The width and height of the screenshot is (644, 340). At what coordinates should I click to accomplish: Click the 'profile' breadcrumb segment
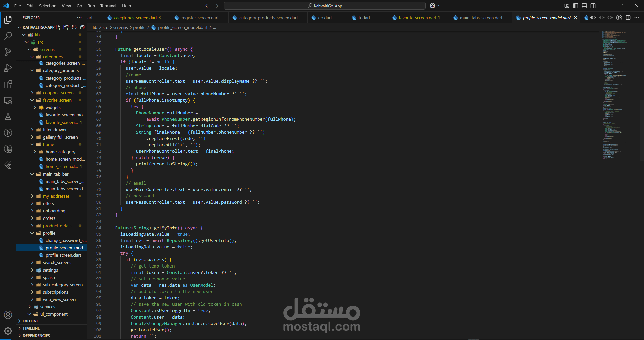139,28
